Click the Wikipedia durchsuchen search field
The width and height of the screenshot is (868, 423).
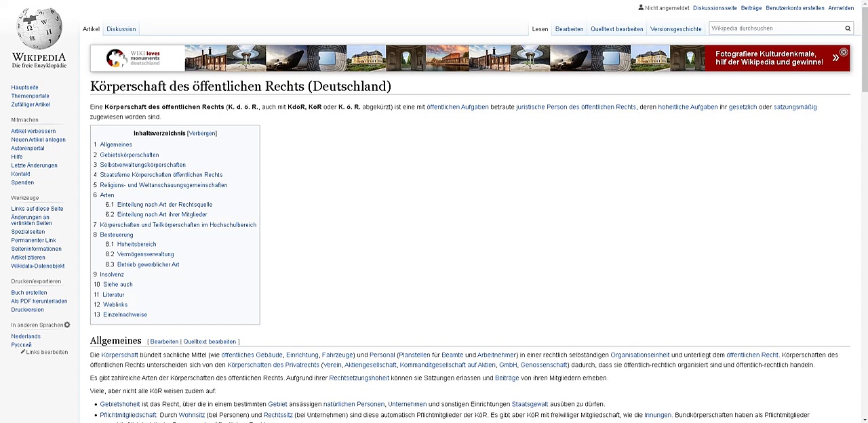click(x=775, y=28)
